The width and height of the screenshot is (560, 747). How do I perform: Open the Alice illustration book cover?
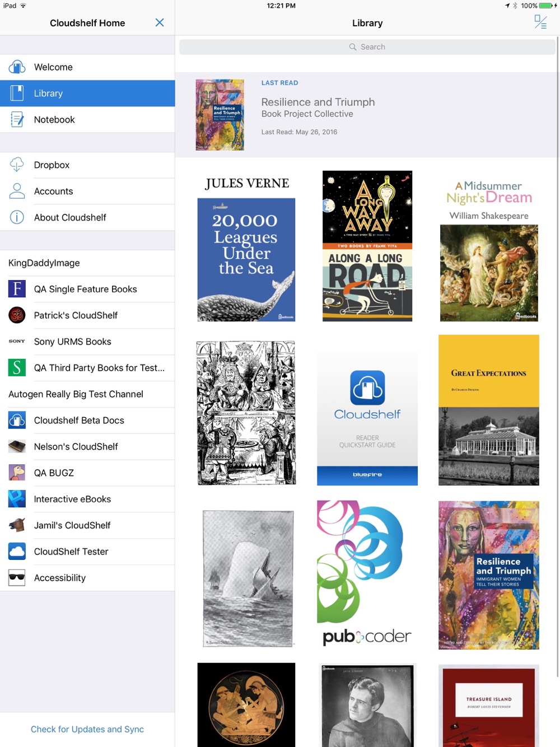[x=246, y=413]
